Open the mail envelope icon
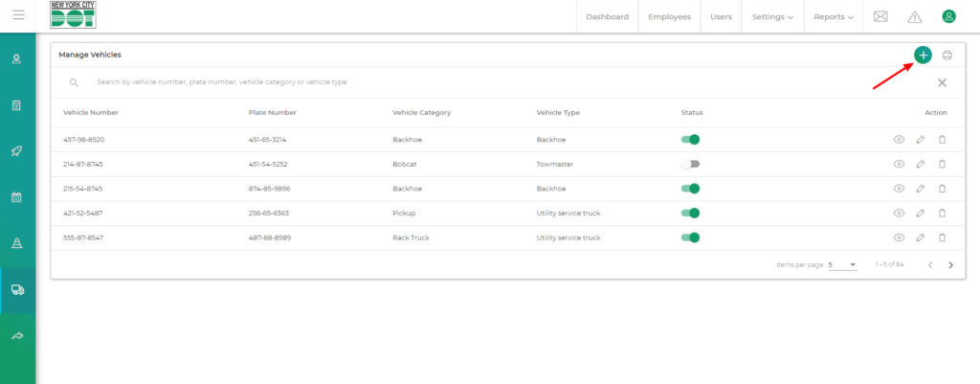Image resolution: width=980 pixels, height=384 pixels. pyautogui.click(x=880, y=16)
